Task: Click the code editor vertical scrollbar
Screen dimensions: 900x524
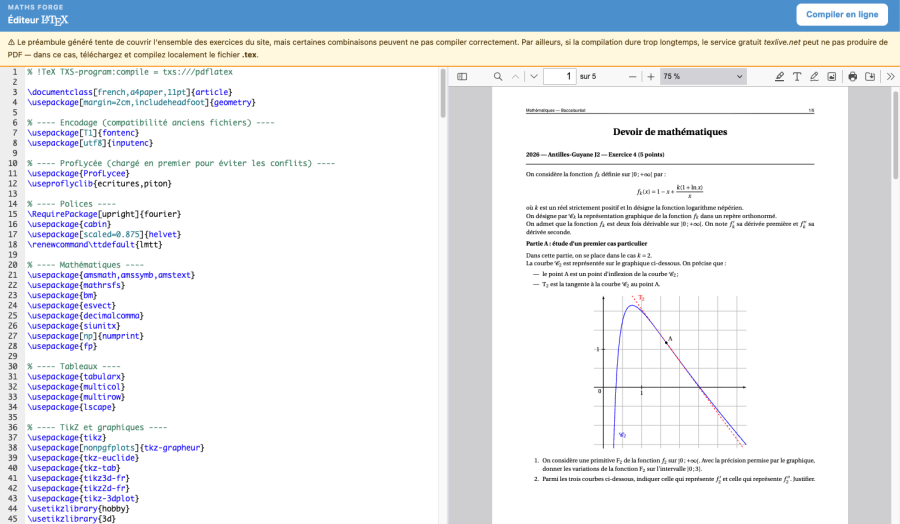Action: click(443, 93)
